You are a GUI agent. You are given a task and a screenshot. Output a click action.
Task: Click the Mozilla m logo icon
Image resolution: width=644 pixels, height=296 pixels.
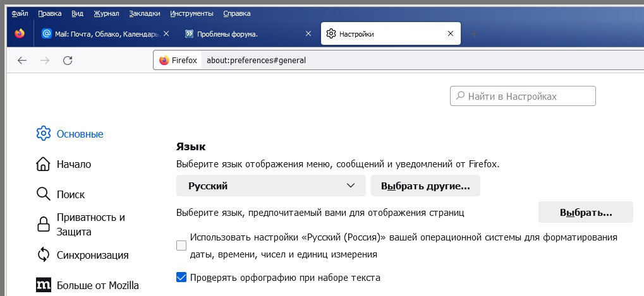pos(44,285)
